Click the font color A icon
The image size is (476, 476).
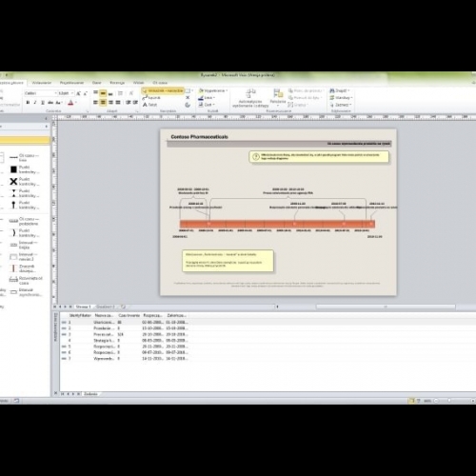point(70,103)
